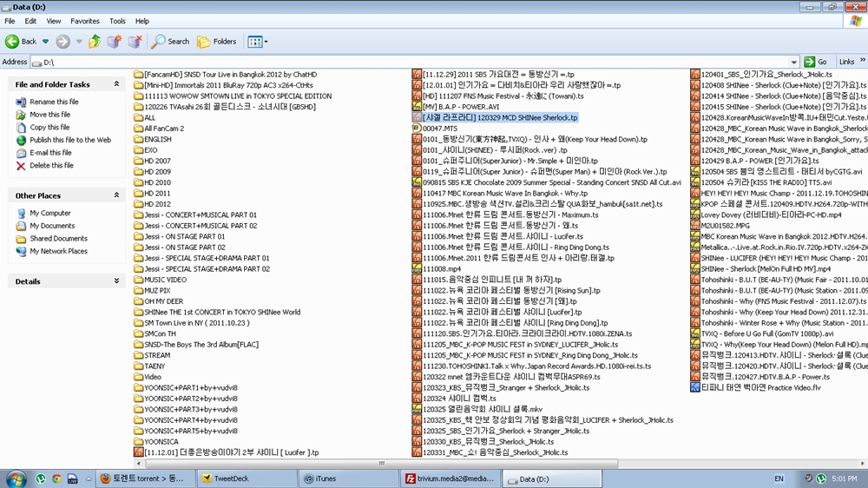Open the Views dropdown button
Screen dimensions: 868x488
[258, 42]
